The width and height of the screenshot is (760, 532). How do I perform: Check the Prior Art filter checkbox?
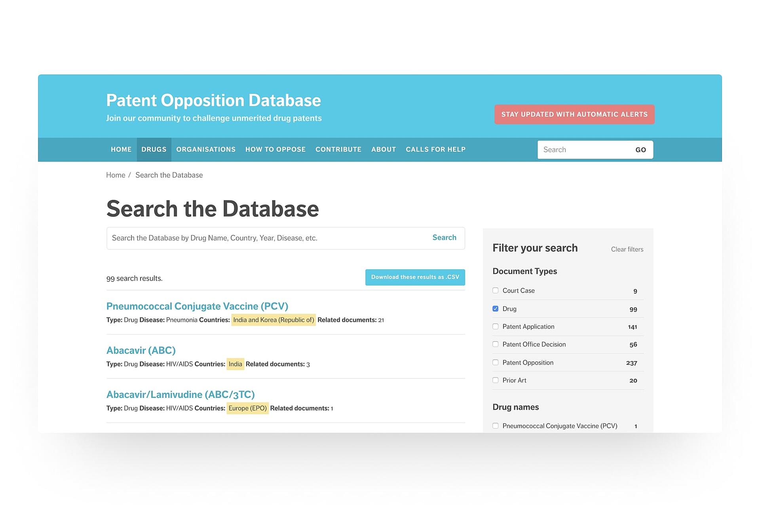[x=495, y=380]
